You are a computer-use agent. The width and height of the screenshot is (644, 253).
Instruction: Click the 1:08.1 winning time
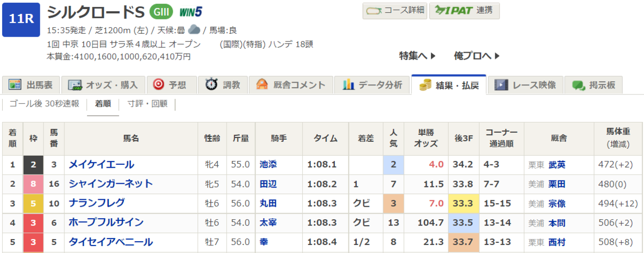click(321, 164)
